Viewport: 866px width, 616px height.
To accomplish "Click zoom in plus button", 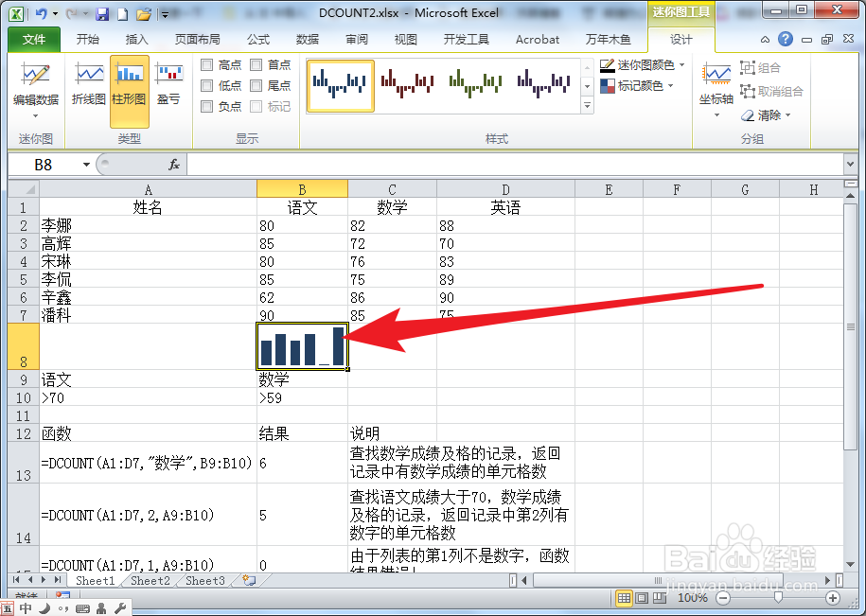I will [x=832, y=598].
